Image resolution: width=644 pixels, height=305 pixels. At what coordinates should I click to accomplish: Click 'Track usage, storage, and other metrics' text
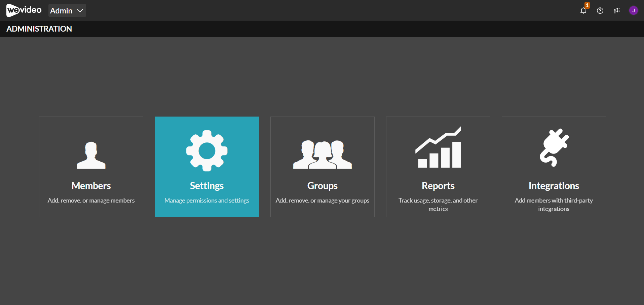click(438, 205)
